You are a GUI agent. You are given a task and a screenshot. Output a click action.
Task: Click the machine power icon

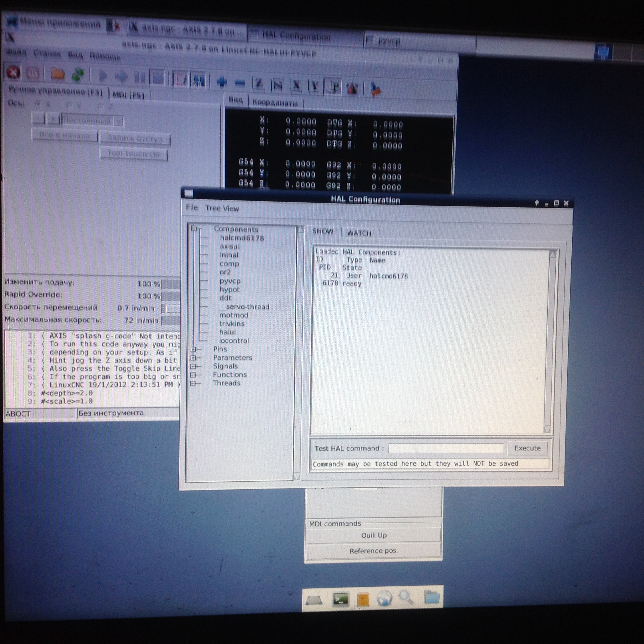click(33, 73)
